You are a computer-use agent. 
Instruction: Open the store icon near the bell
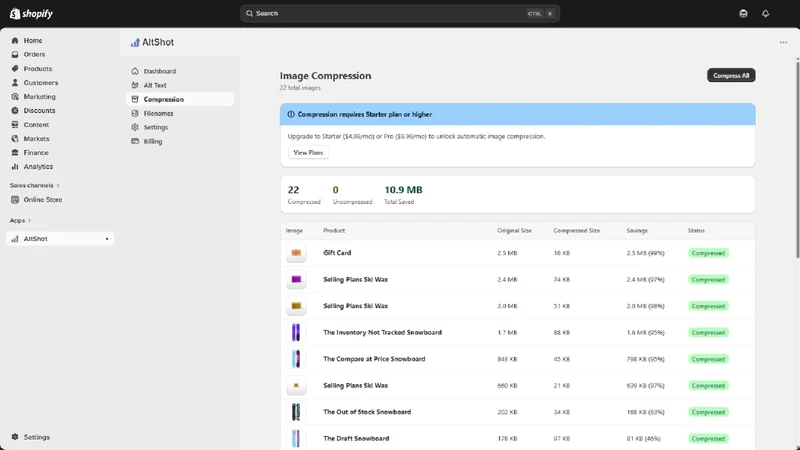[x=743, y=14]
